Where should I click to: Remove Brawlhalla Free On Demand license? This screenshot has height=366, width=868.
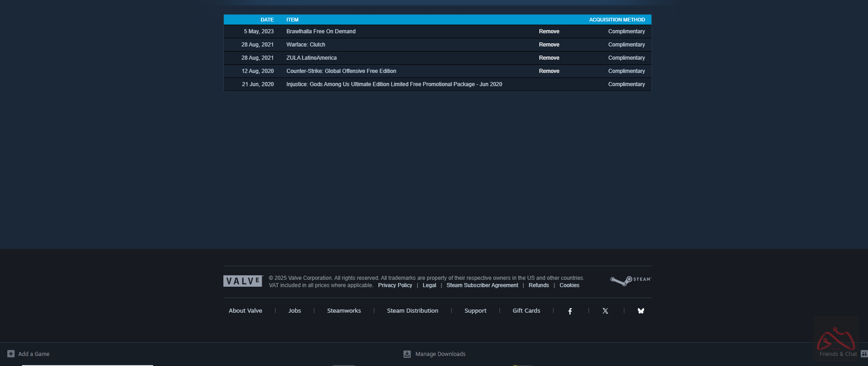(549, 31)
